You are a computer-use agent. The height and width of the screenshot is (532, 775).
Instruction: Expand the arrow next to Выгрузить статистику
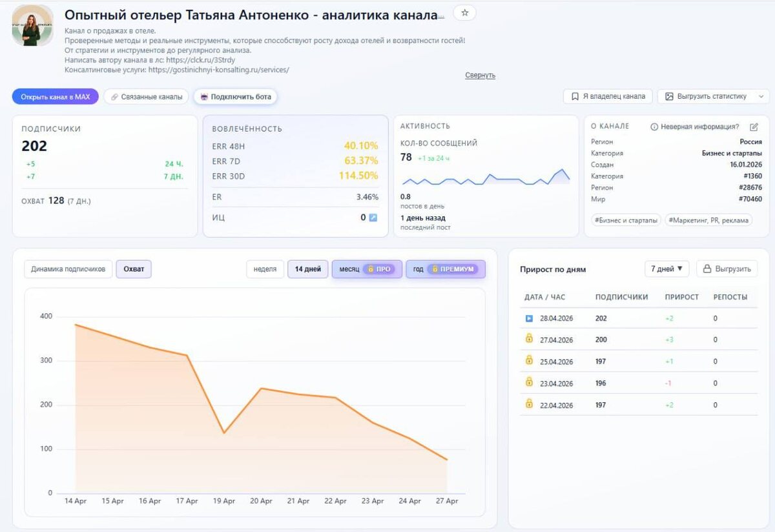[761, 96]
